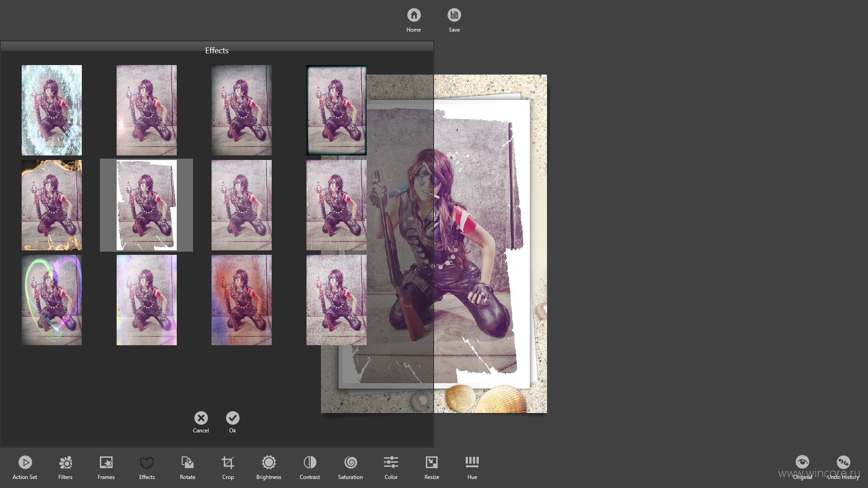Image resolution: width=868 pixels, height=488 pixels.
Task: Open the Filters tool
Action: 66,467
